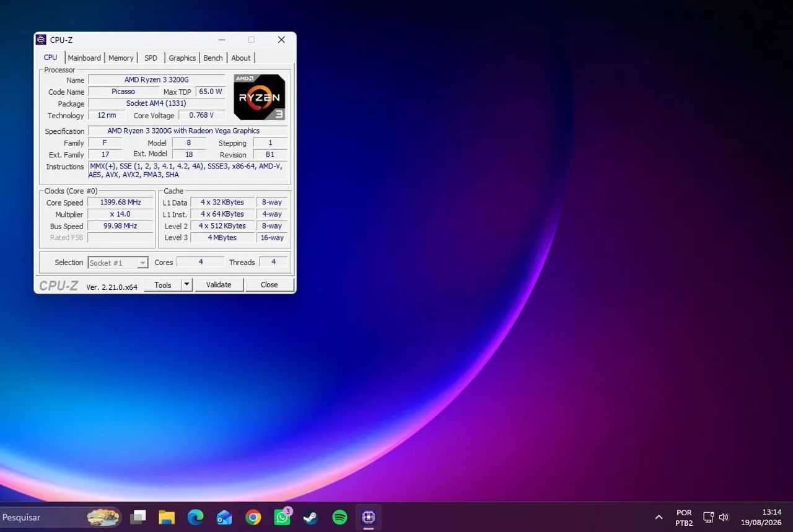The height and width of the screenshot is (532, 793).
Task: Open the Outlook mail app from taskbar
Action: click(224, 517)
